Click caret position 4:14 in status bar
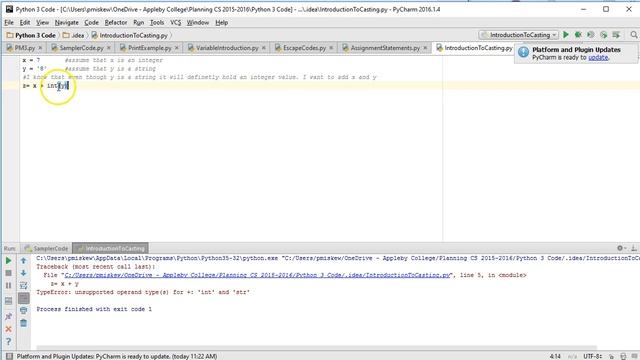 pyautogui.click(x=555, y=356)
